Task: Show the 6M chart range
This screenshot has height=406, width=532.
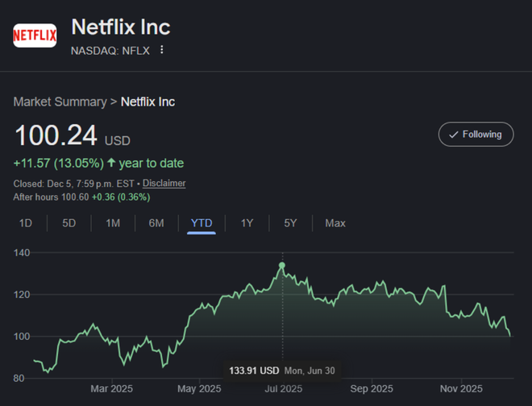Action: coord(156,223)
